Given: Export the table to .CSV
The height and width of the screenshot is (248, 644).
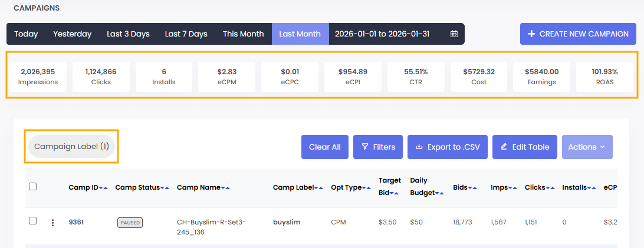Looking at the screenshot, I should tap(447, 147).
